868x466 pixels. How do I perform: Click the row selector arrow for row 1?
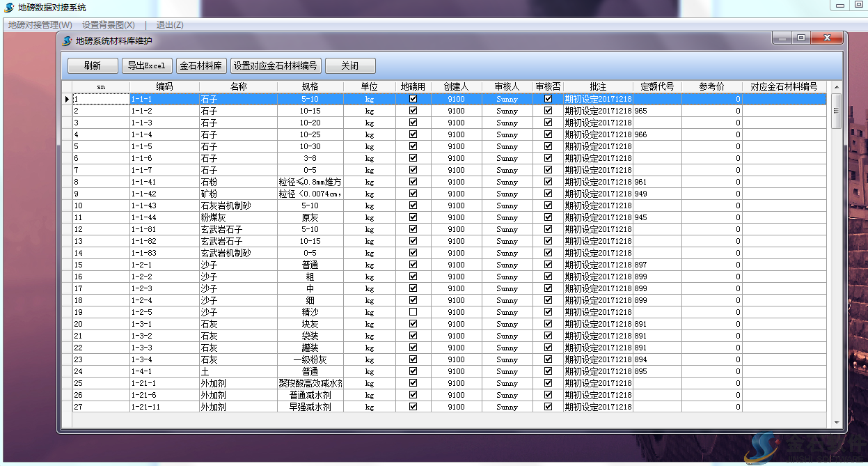coord(67,99)
